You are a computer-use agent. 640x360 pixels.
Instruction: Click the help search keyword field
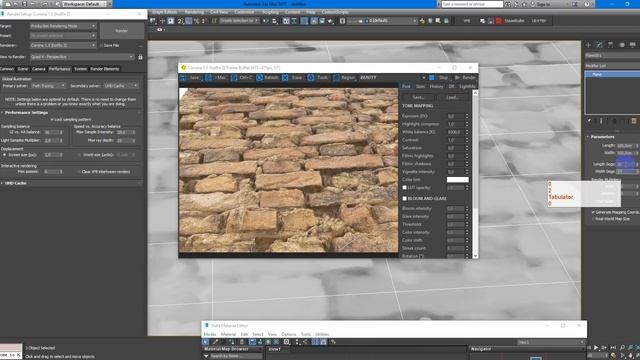point(472,4)
